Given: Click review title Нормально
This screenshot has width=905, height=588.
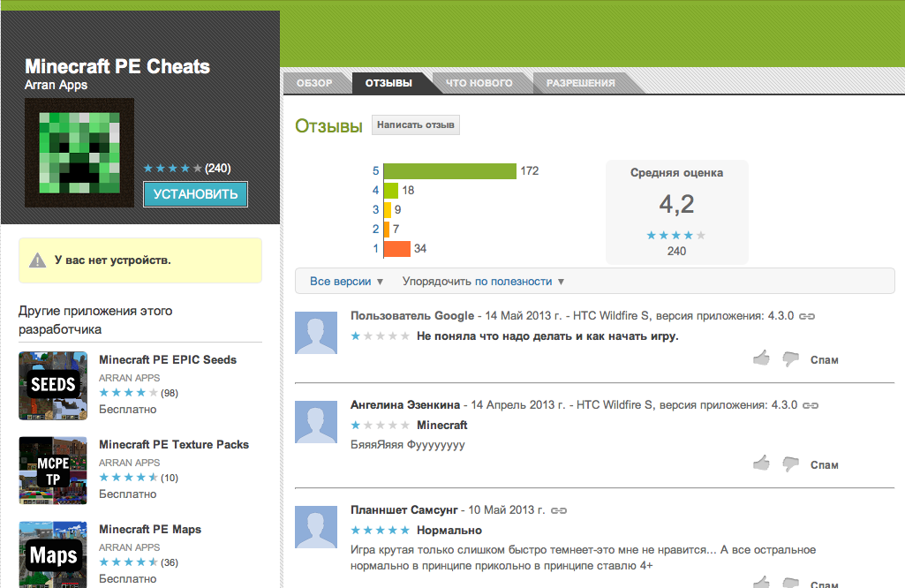Looking at the screenshot, I should (x=449, y=531).
